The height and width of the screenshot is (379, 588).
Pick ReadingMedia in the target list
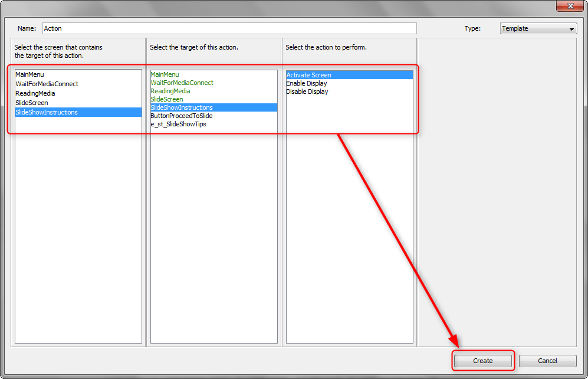170,91
